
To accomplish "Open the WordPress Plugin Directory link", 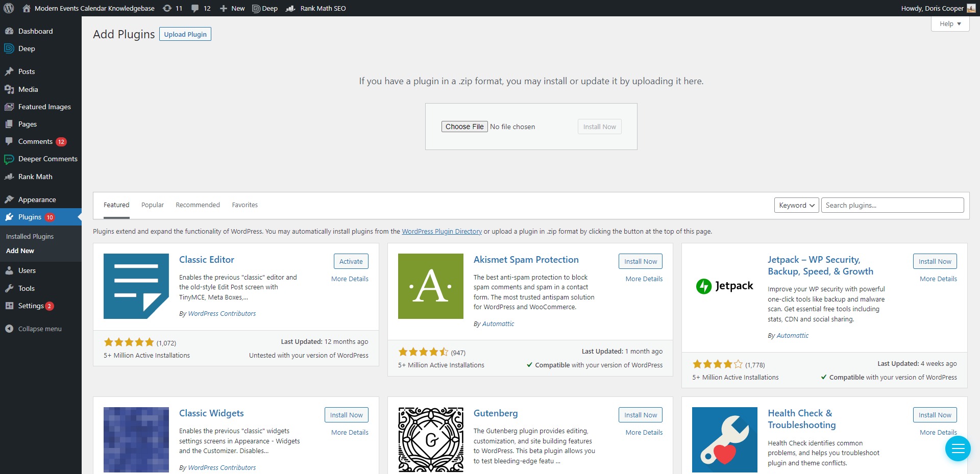I will coord(442,232).
